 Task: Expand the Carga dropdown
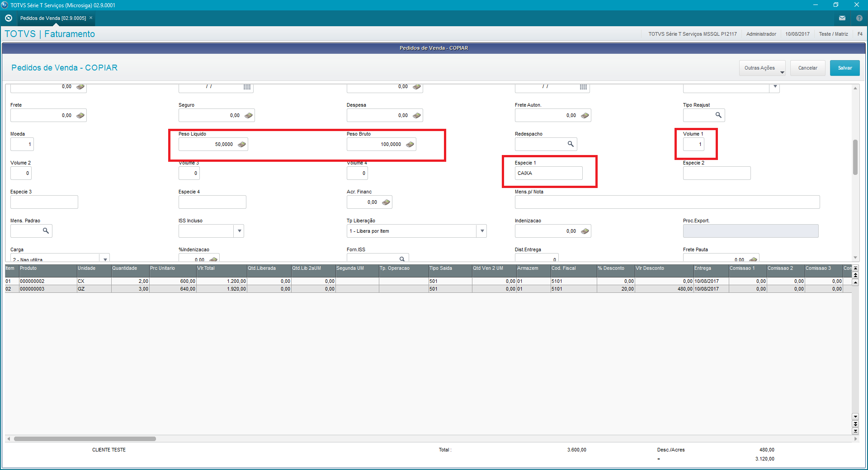(x=105, y=259)
